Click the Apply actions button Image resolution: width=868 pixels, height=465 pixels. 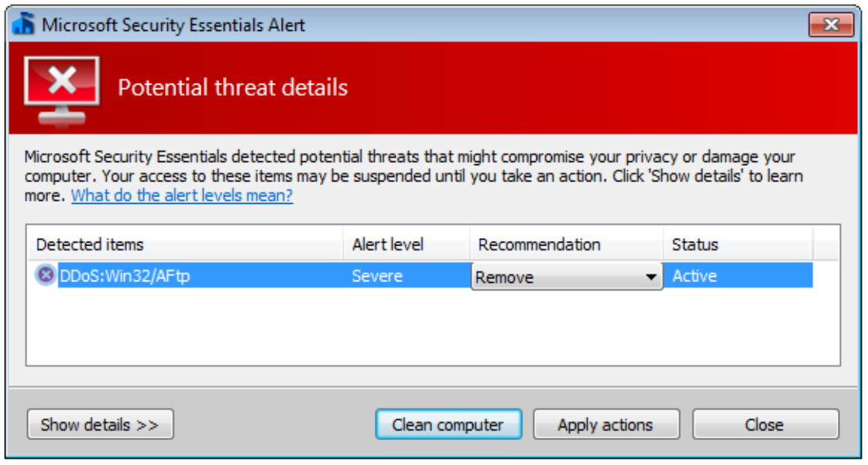click(x=606, y=425)
